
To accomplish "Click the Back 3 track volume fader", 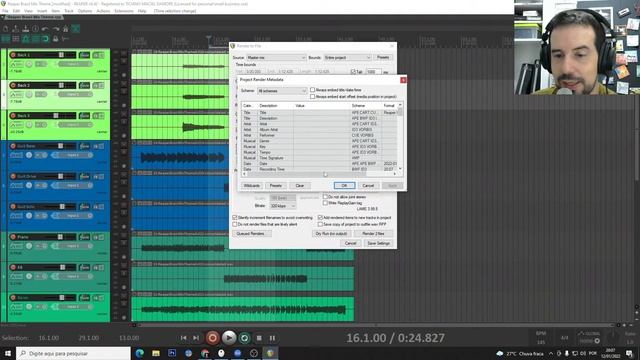I will click(56, 116).
